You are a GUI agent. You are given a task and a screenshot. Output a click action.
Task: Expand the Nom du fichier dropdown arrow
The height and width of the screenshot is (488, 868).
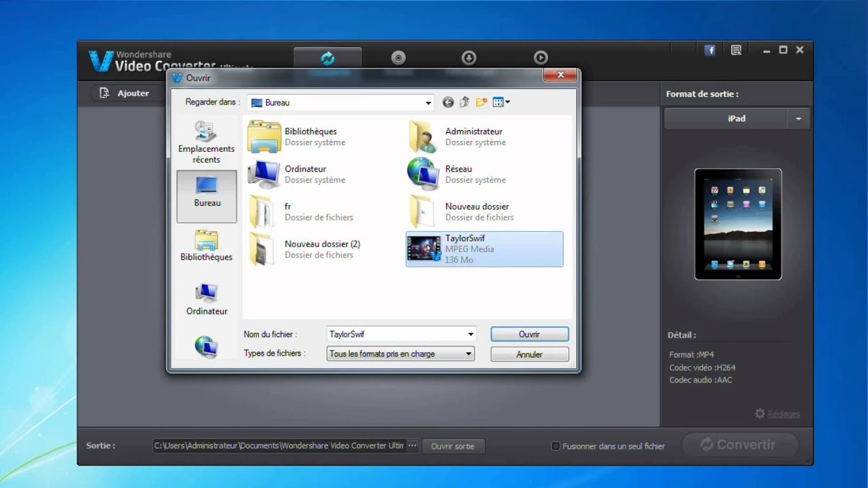point(471,334)
